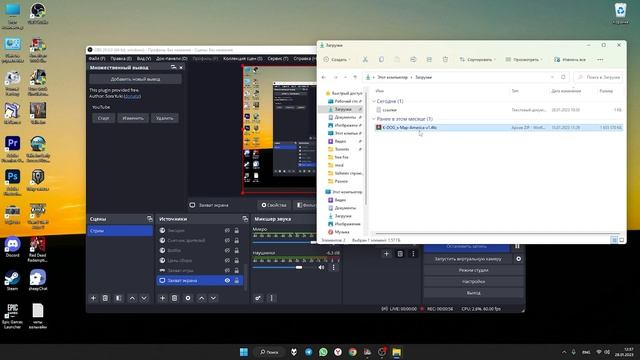640x360 pixels.
Task: Click Изменить button under YouTube output
Action: coord(133,118)
